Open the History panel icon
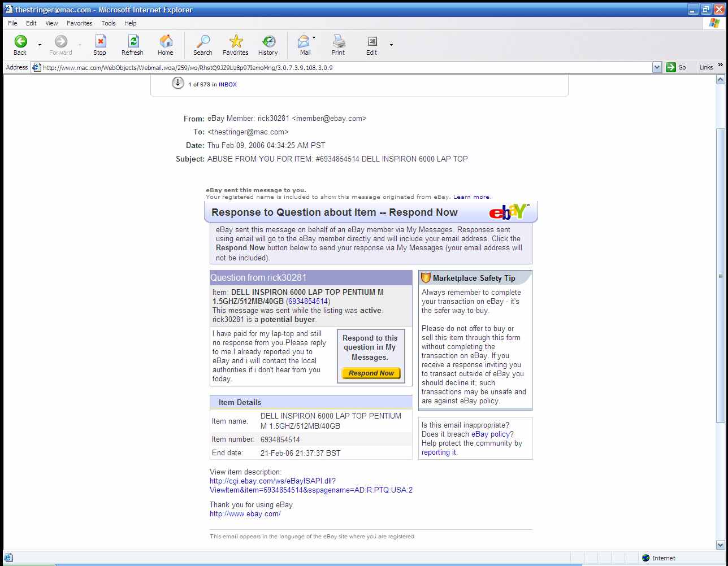 268,41
